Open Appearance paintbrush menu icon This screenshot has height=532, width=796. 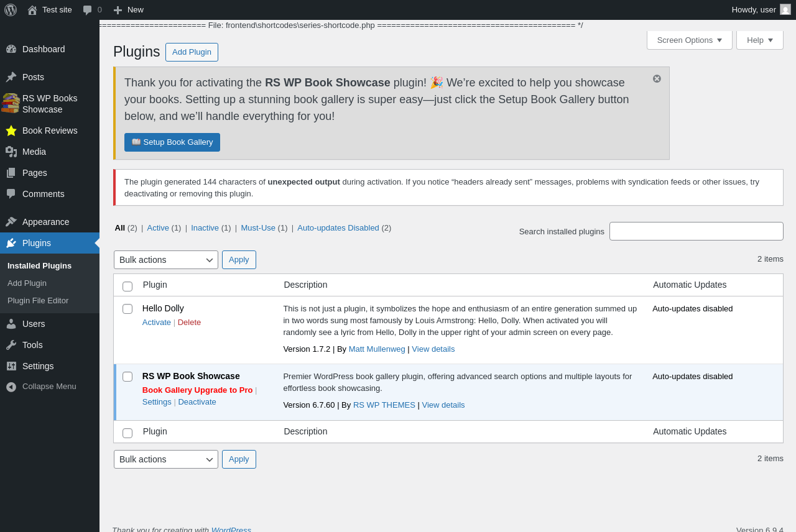tap(11, 222)
